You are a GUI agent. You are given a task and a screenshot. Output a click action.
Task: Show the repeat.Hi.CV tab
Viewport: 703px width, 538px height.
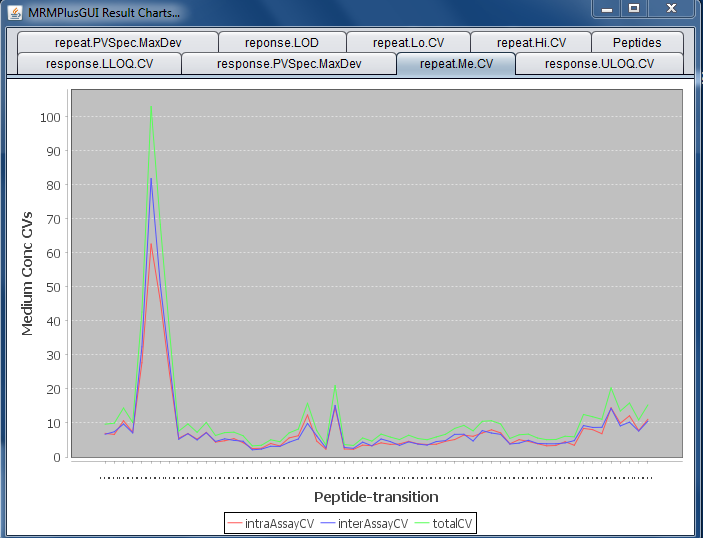click(x=531, y=43)
